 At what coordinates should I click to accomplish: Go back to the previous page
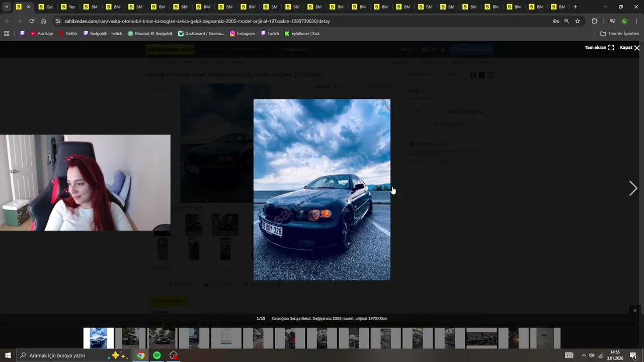[x=7, y=21]
